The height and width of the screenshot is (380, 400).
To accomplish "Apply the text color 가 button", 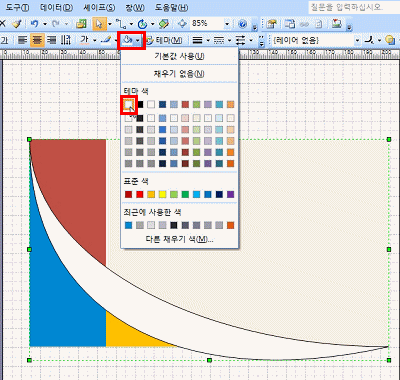I will click(x=84, y=40).
